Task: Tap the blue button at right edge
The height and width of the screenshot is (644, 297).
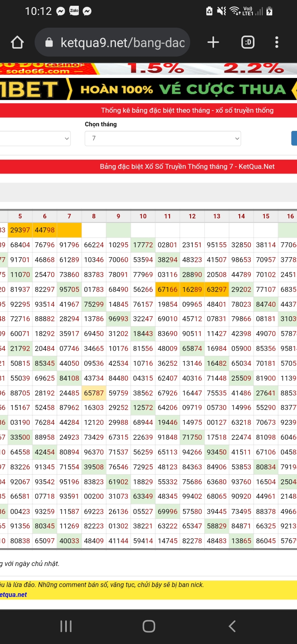Action: 294,138
